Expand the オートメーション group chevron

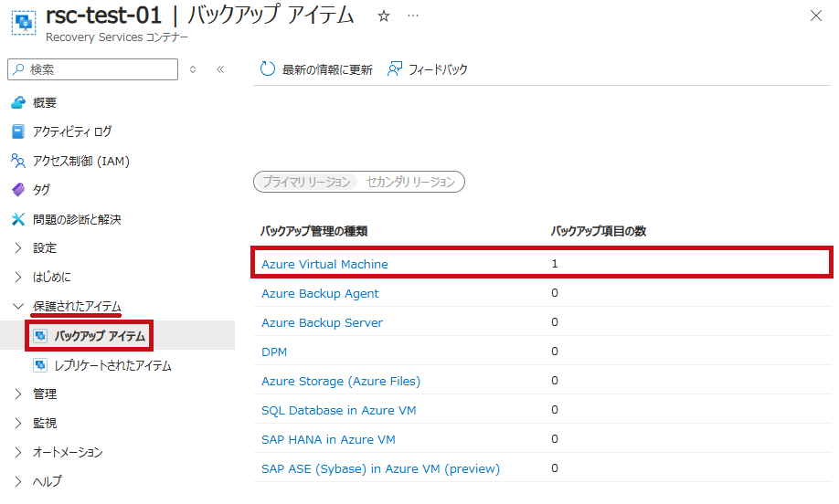tap(18, 452)
